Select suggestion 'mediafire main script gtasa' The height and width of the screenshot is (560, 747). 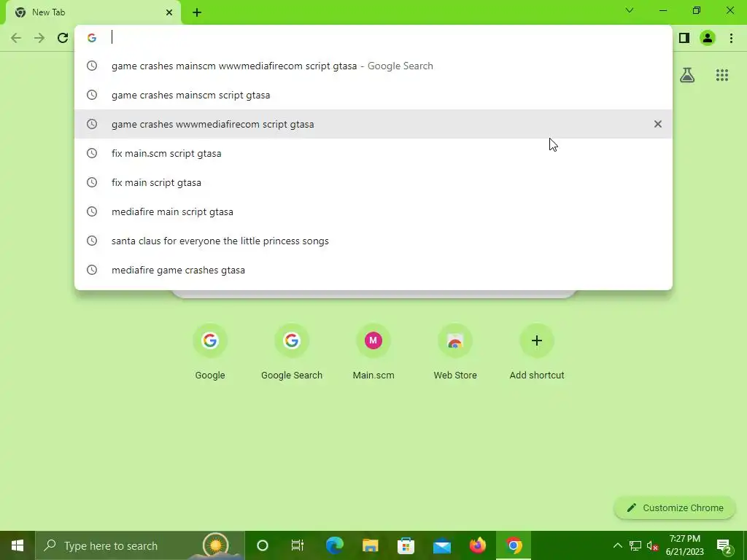click(373, 211)
